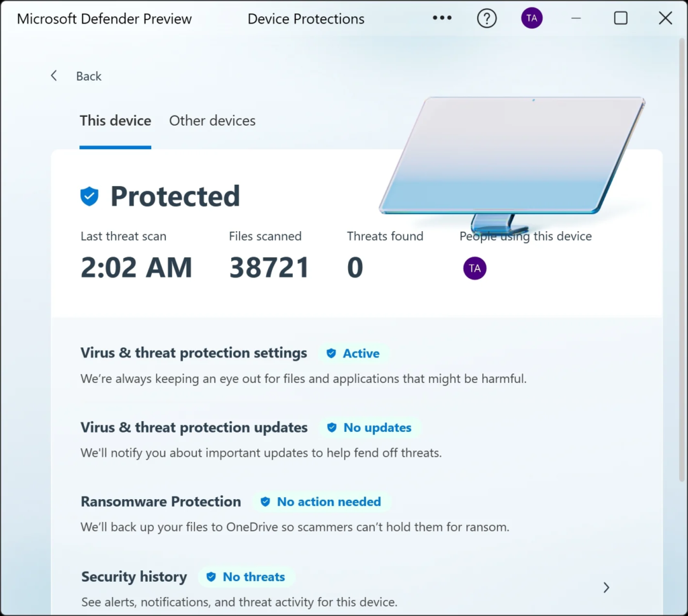The width and height of the screenshot is (688, 616).
Task: Click the Protected status heading
Action: [x=175, y=196]
